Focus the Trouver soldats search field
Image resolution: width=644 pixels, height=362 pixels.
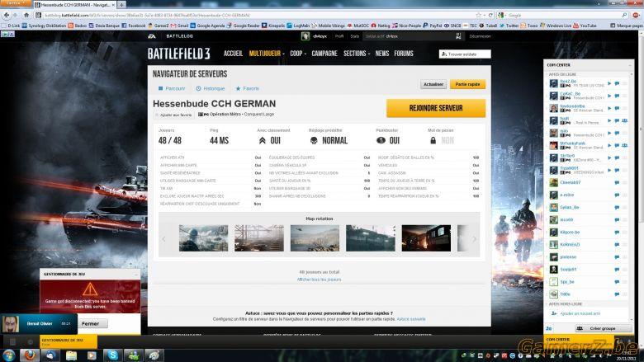[465, 54]
